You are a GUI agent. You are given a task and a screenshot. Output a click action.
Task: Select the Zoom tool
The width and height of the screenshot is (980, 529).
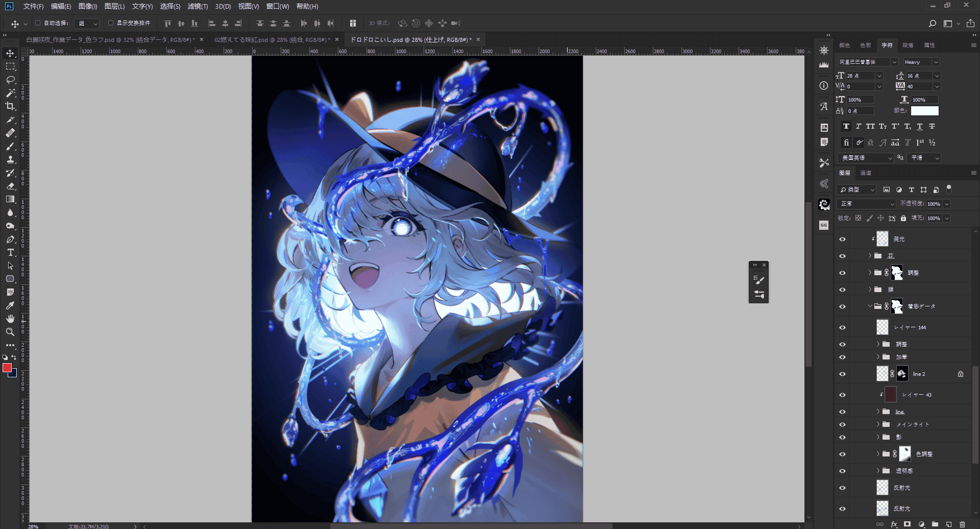10,332
